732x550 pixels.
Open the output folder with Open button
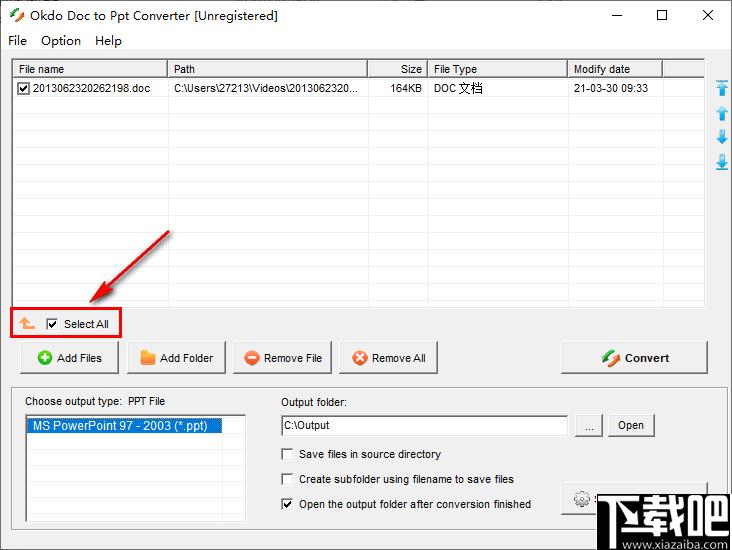click(631, 425)
